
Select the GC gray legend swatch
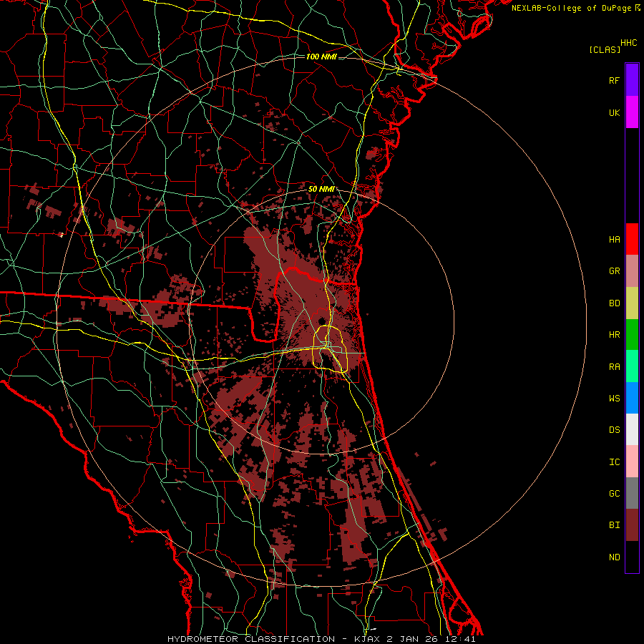pyautogui.click(x=632, y=493)
